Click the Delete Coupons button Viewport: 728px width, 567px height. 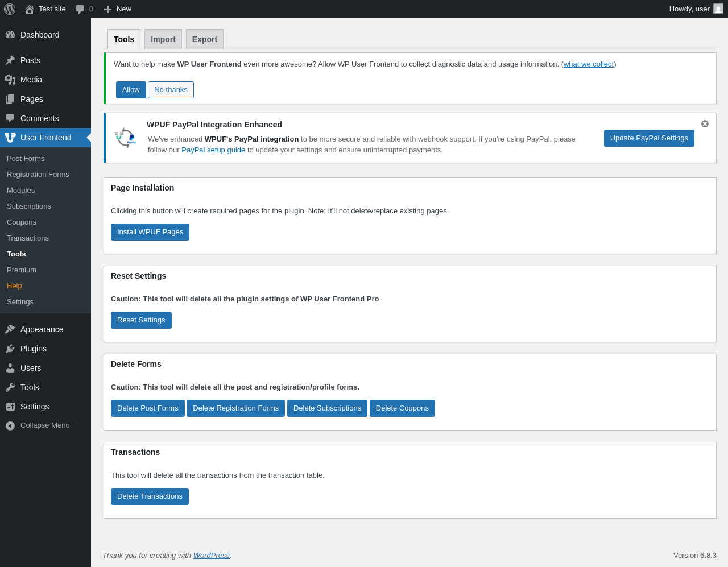(x=402, y=408)
